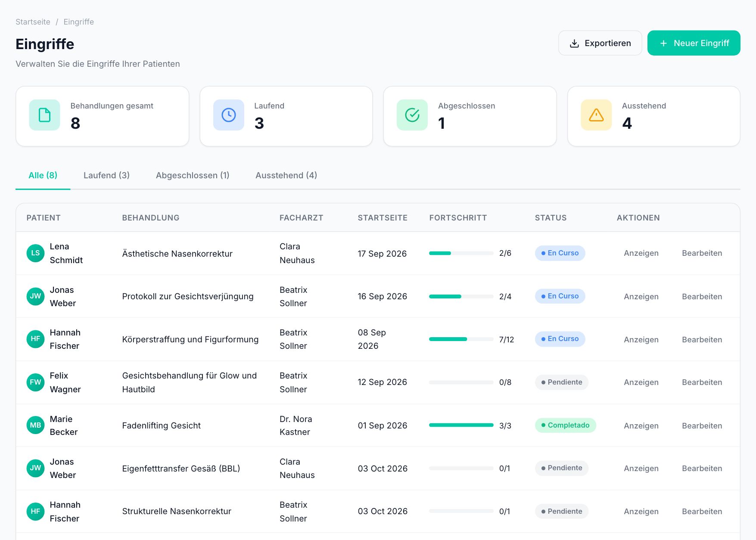Click the date 01 Sep 2026
Image resolution: width=756 pixels, height=540 pixels.
[x=383, y=425]
